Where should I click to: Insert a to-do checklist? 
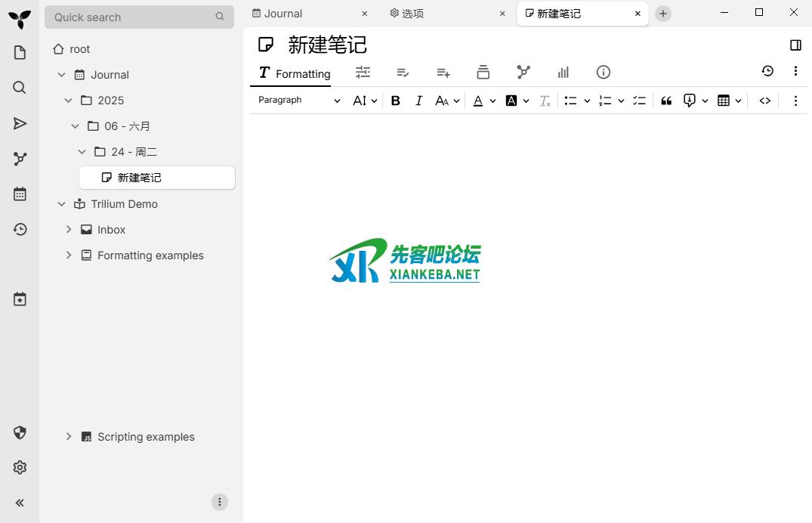tap(639, 101)
